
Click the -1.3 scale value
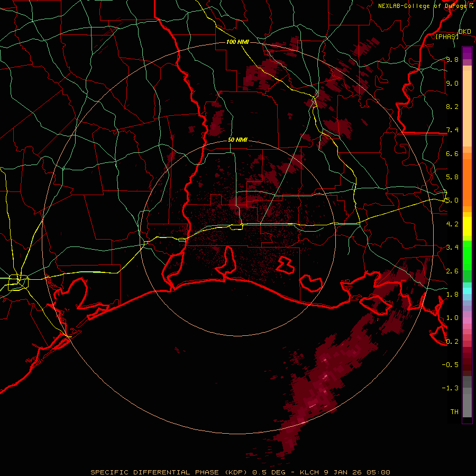(x=450, y=388)
